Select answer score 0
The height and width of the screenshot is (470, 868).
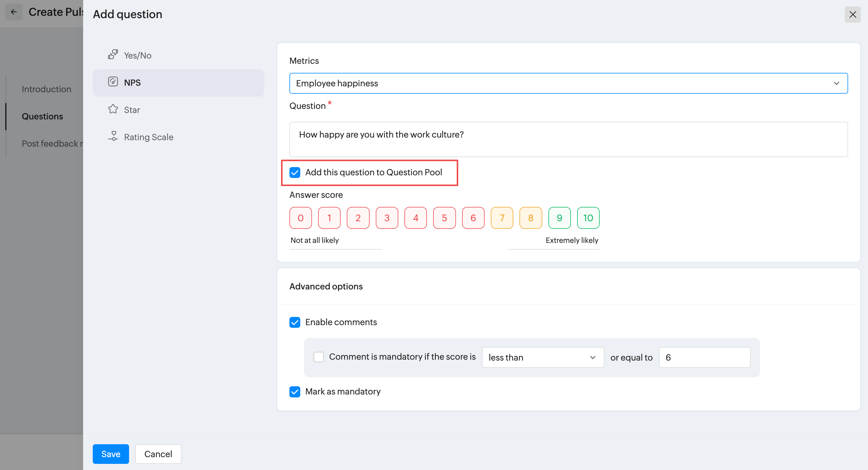tap(301, 218)
